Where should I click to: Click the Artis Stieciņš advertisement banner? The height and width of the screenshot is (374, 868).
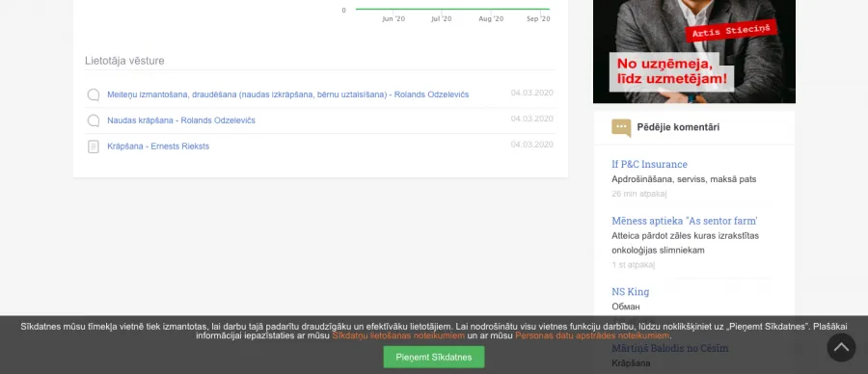(694, 51)
